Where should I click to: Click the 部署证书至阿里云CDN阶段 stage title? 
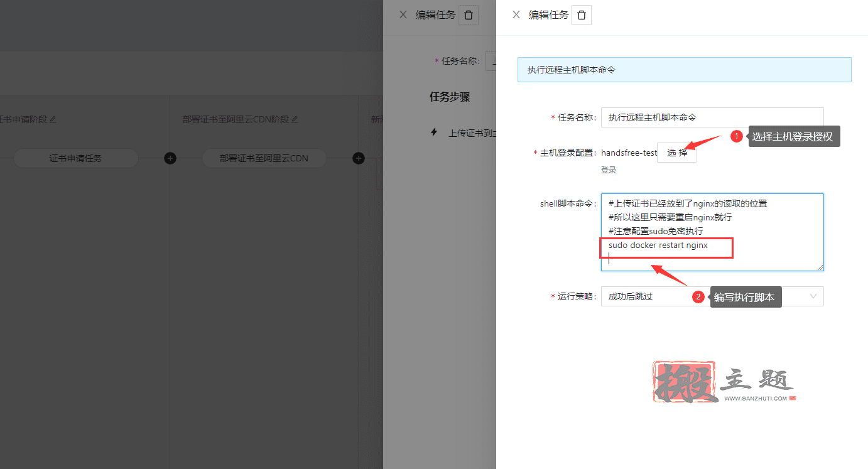point(236,119)
